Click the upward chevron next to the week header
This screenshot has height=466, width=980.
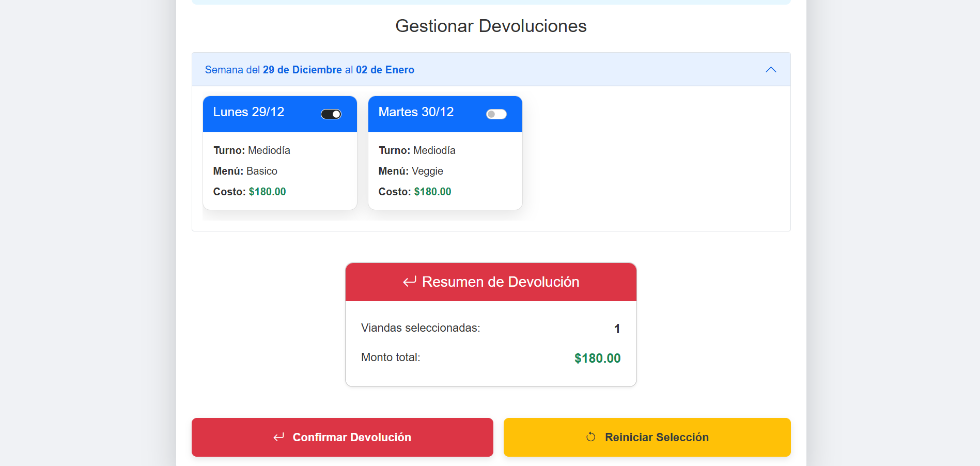(x=771, y=69)
